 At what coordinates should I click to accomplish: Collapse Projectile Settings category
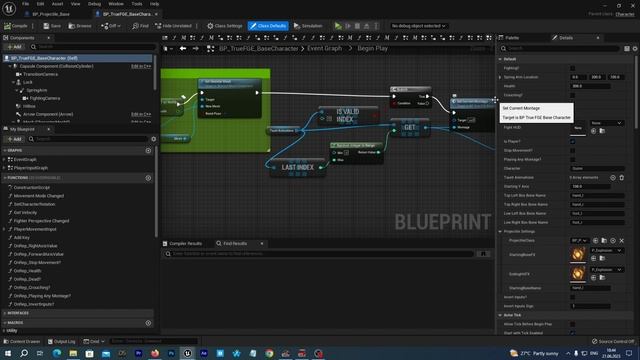500,231
